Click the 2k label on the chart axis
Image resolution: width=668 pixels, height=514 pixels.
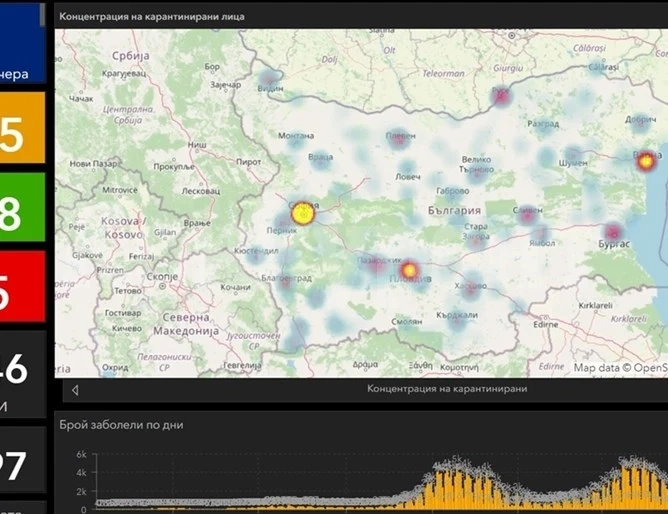pyautogui.click(x=81, y=491)
